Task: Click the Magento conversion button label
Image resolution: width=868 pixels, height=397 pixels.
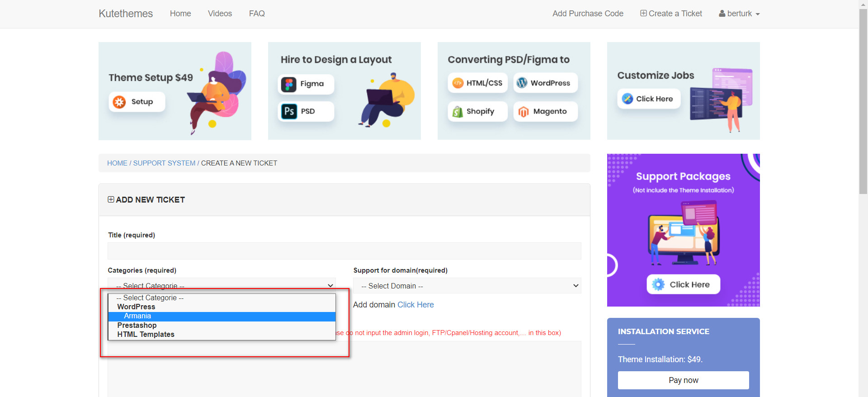Action: [550, 111]
